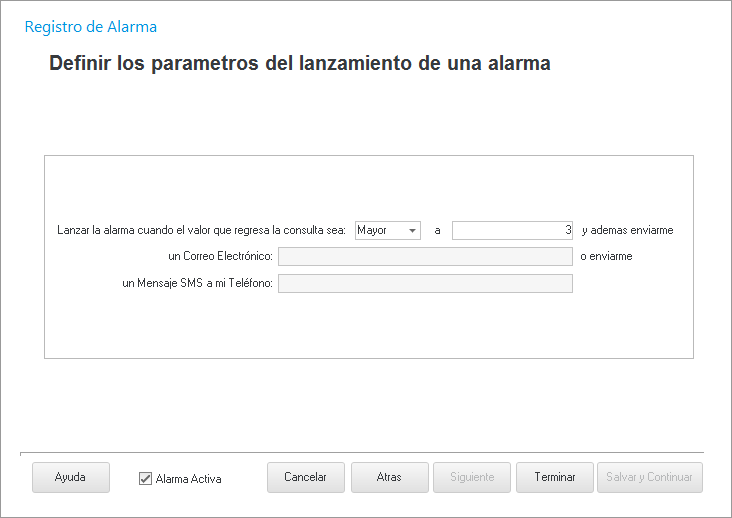
Task: Click the 'o enviarme' text
Action: pyautogui.click(x=606, y=256)
